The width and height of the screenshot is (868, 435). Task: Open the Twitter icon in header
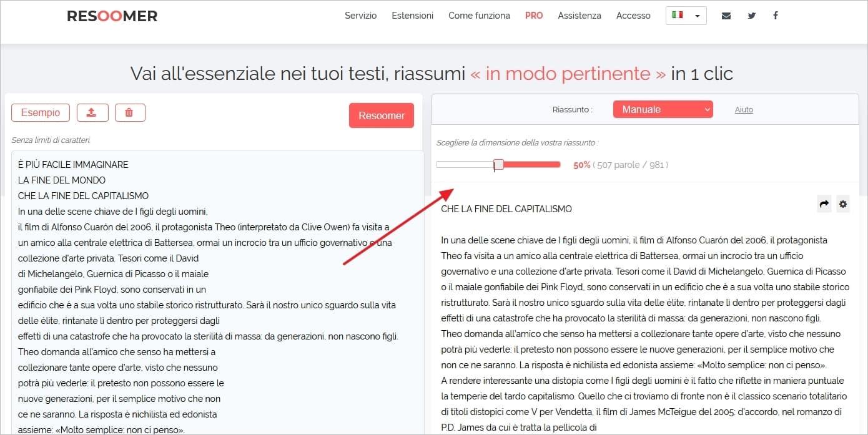tap(751, 16)
